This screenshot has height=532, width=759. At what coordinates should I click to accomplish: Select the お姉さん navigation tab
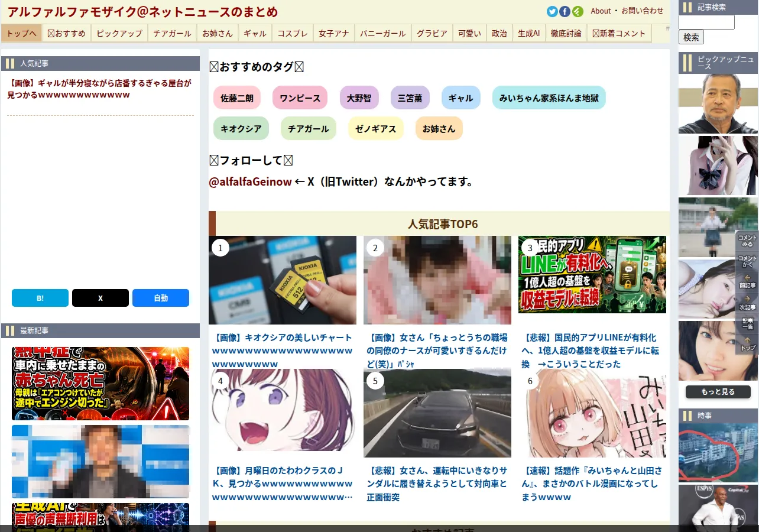(218, 34)
